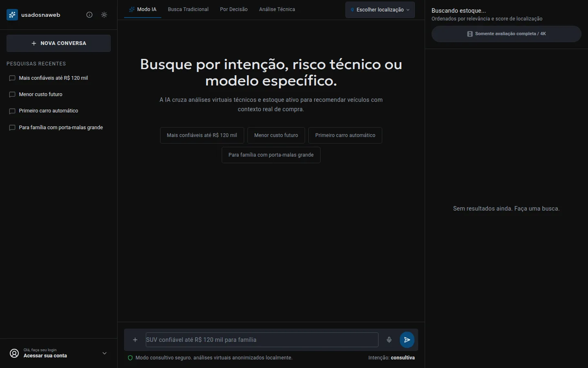The height and width of the screenshot is (368, 588).
Task: Open the info icon in sidebar header
Action: point(89,15)
